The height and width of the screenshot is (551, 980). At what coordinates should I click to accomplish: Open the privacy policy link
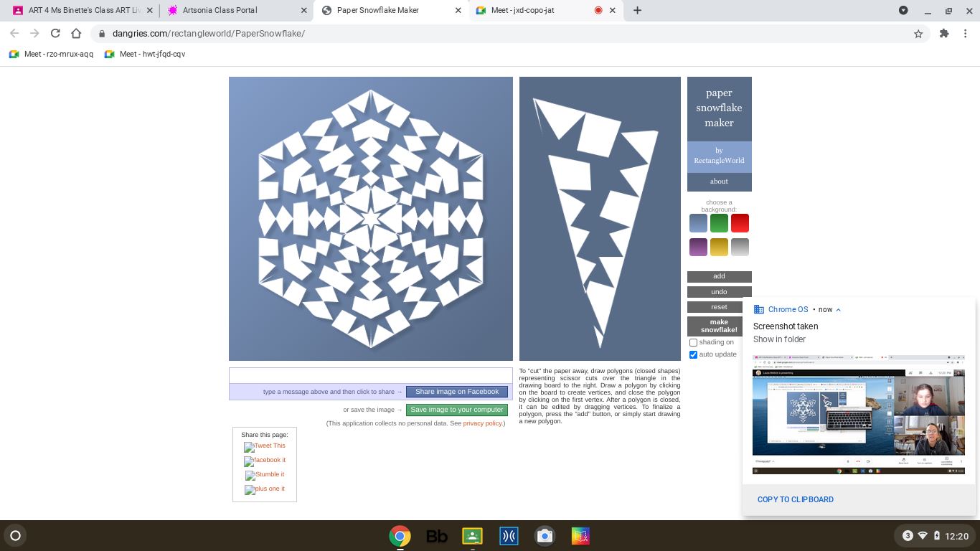(x=482, y=423)
